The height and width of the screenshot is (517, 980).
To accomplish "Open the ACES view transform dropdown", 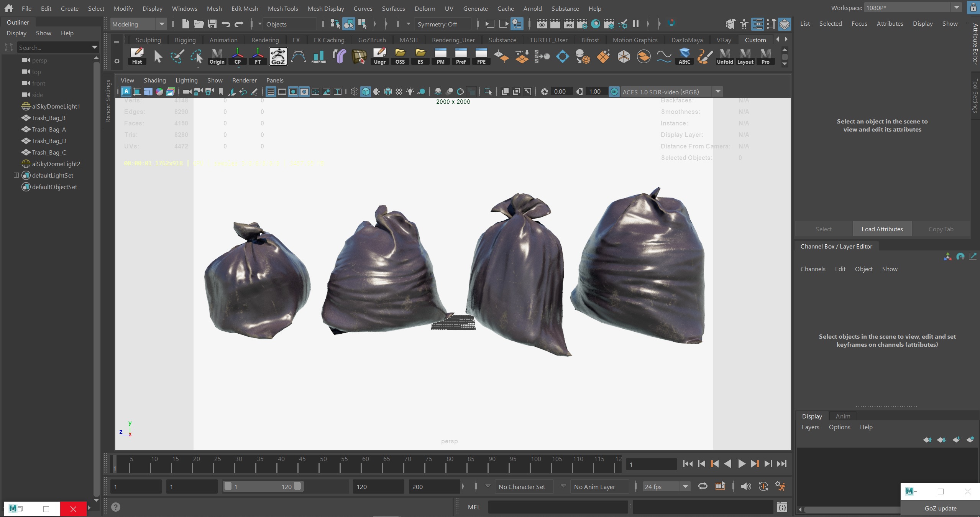I will pos(671,92).
